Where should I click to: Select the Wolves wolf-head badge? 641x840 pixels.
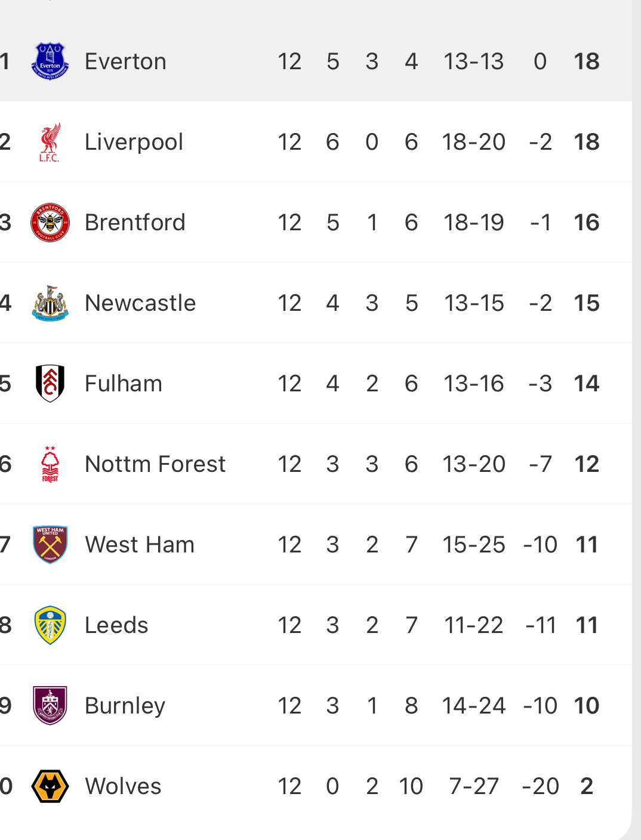(50, 786)
